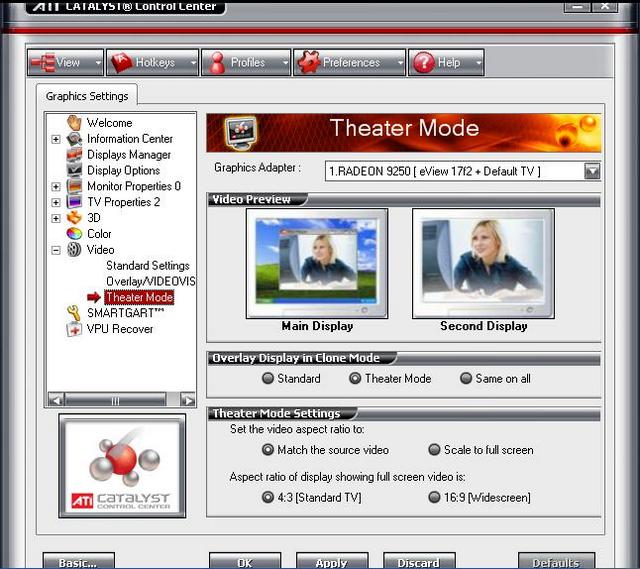The width and height of the screenshot is (640, 569).
Task: Click the Preferences gear icon
Action: pos(308,62)
